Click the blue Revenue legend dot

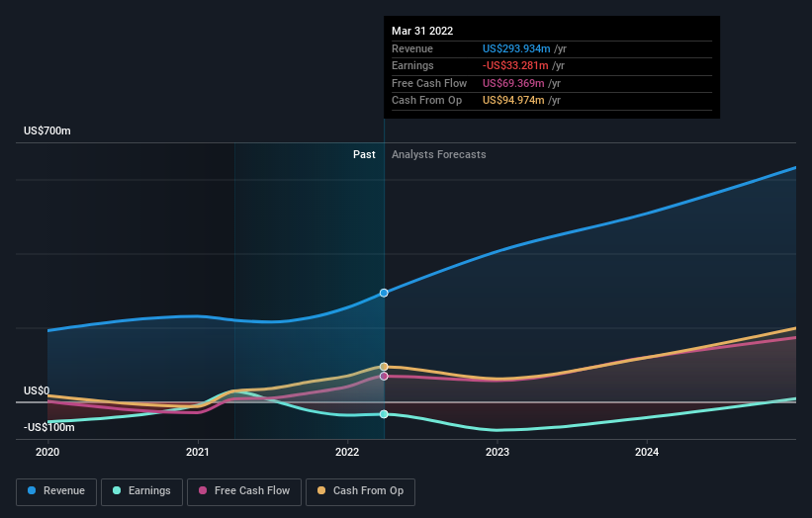[32, 490]
